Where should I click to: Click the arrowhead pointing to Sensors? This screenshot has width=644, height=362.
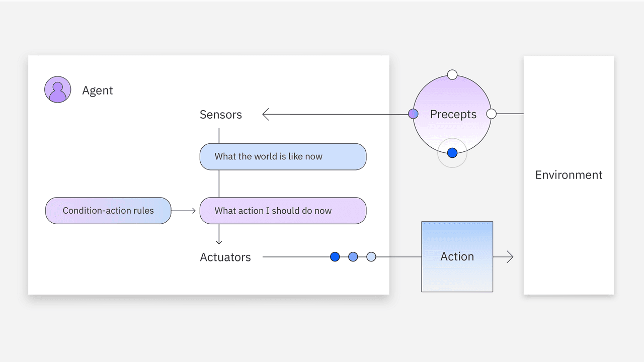(266, 115)
